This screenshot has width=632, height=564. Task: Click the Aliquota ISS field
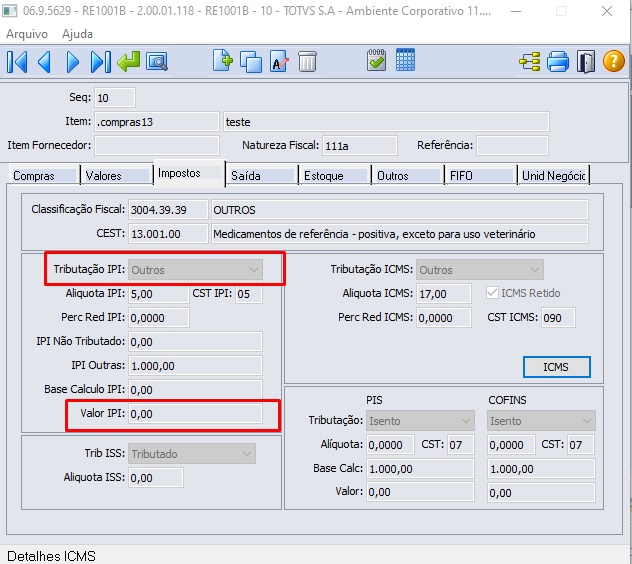pyautogui.click(x=156, y=477)
